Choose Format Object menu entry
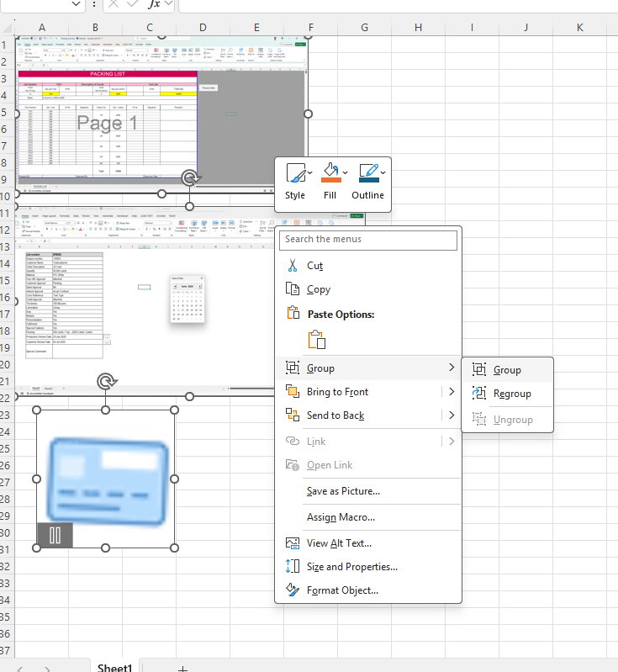This screenshot has height=672, width=618. click(368, 590)
